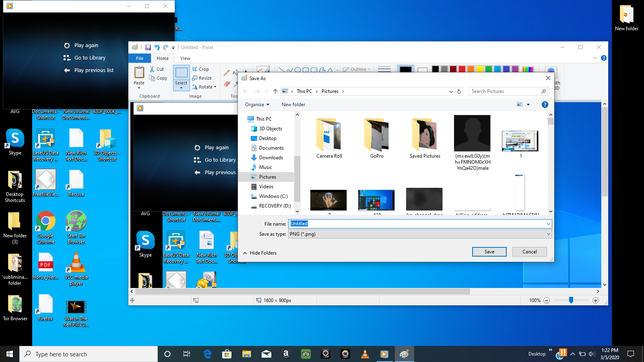This screenshot has height=362, width=644.
Task: Select the VLC media player desktop icon
Action: pyautogui.click(x=76, y=268)
